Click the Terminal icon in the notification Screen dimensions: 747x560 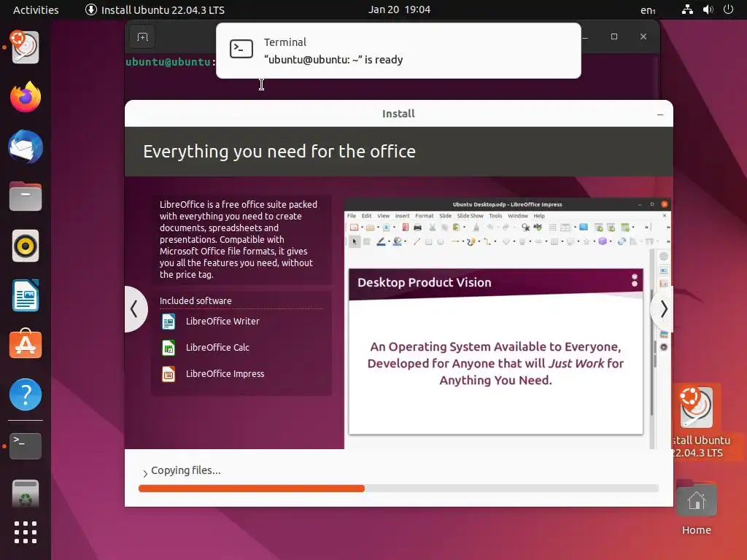point(241,49)
